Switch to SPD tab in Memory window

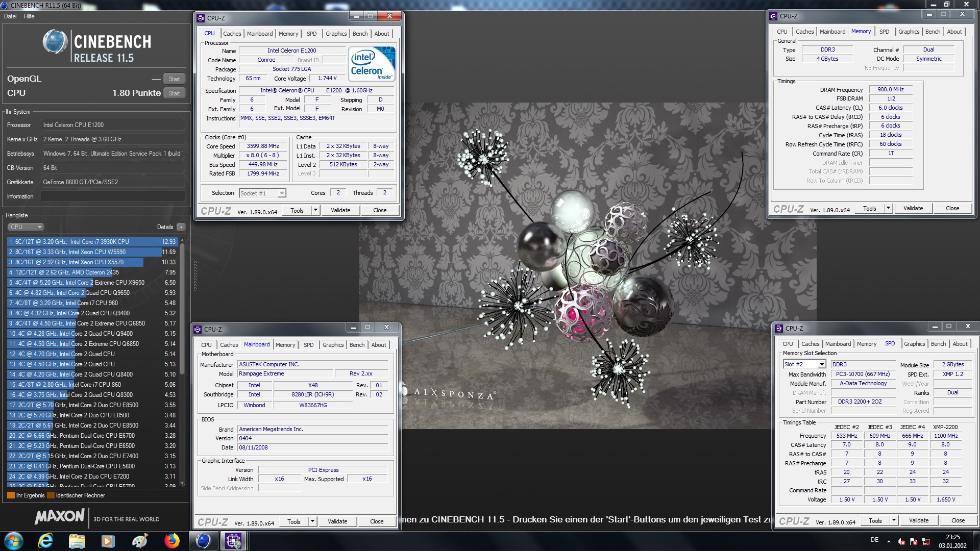point(884,32)
